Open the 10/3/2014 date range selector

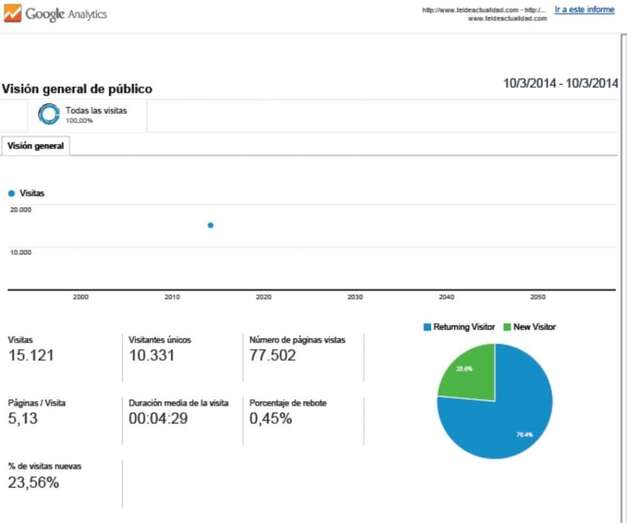point(560,84)
